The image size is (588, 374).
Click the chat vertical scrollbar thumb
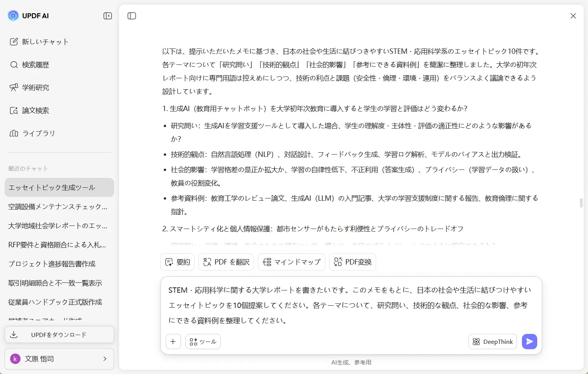pos(581,203)
